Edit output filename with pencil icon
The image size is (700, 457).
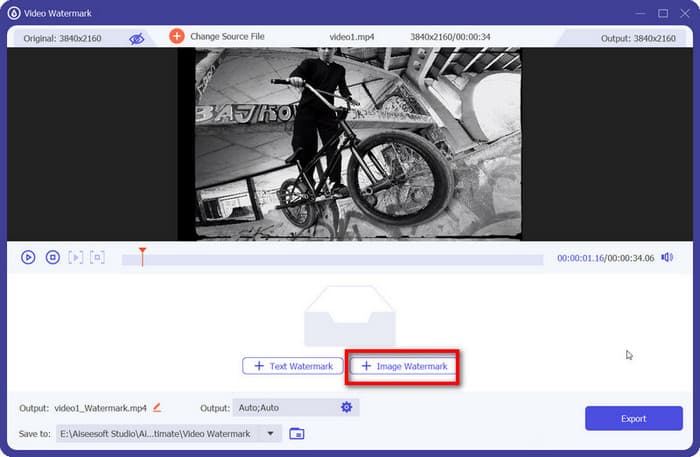[x=157, y=408]
